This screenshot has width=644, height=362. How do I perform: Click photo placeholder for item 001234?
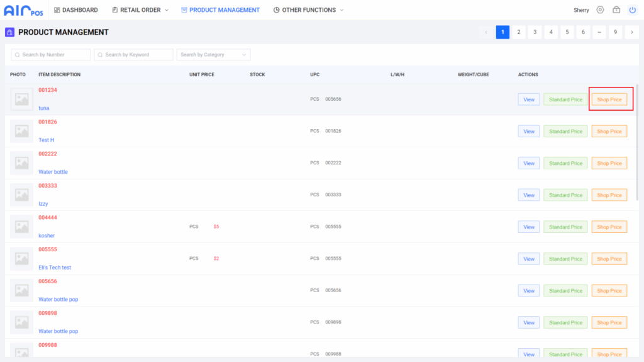21,99
